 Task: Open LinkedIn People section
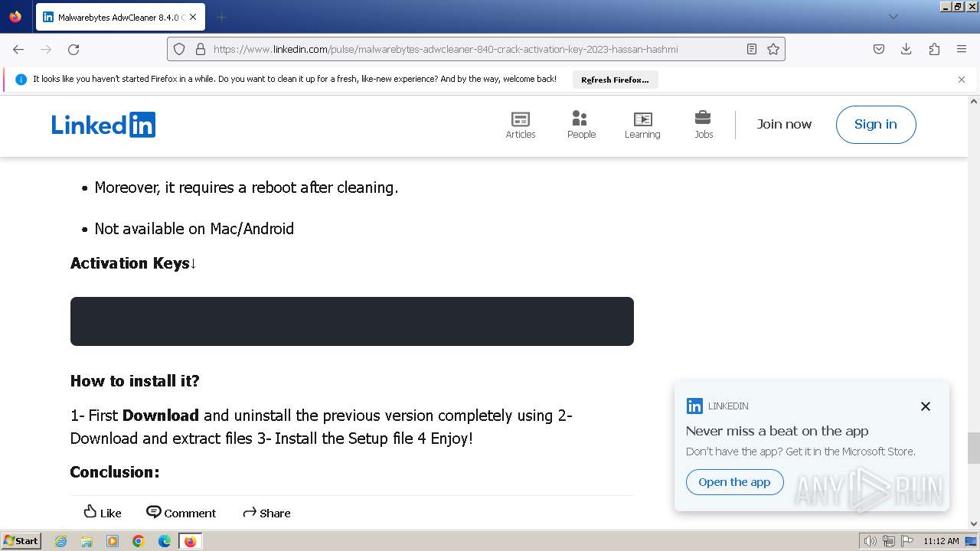coord(581,125)
